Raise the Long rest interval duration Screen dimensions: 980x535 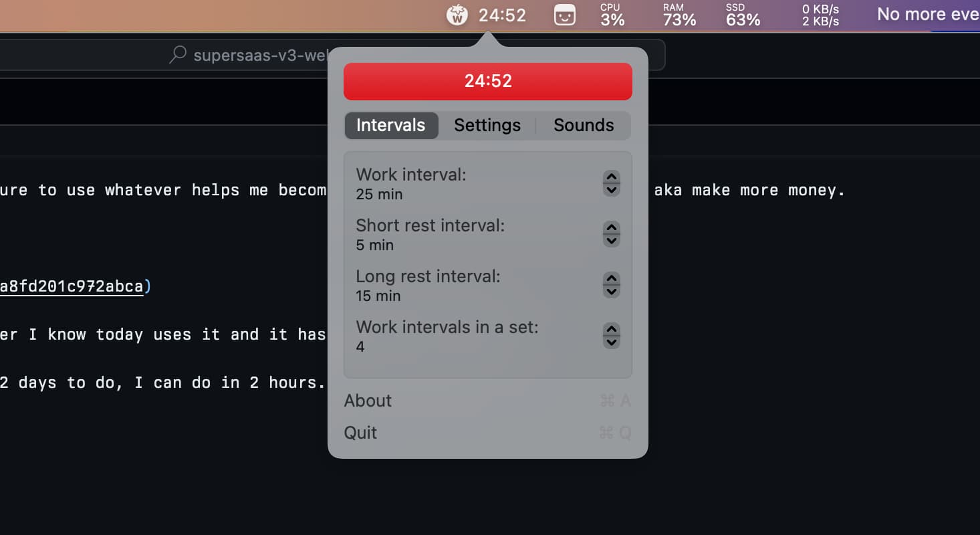coord(611,279)
